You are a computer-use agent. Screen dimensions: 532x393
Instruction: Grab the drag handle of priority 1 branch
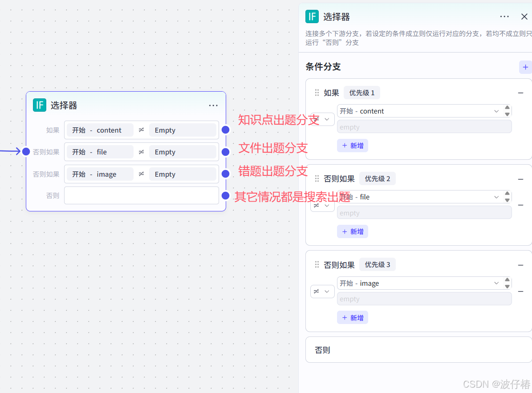click(317, 93)
